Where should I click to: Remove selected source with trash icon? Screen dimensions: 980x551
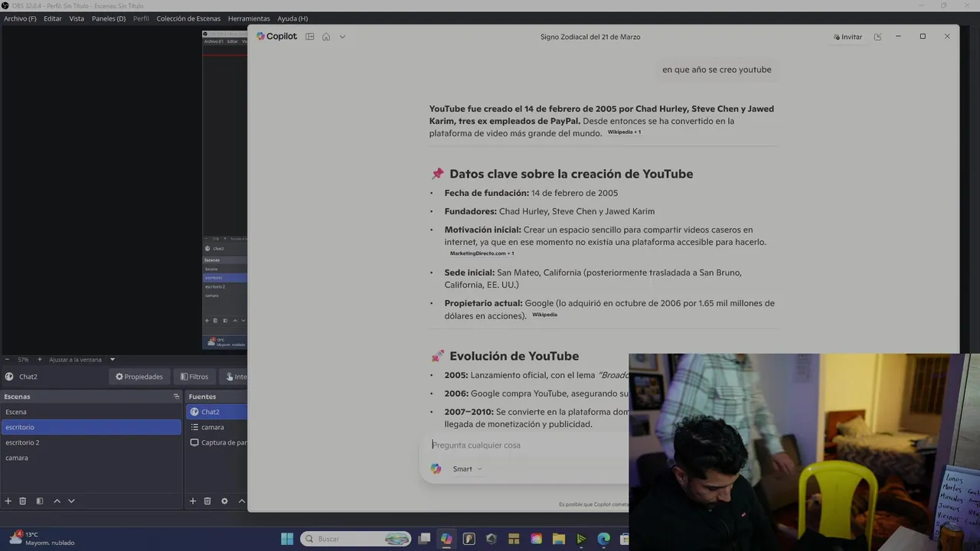click(207, 501)
